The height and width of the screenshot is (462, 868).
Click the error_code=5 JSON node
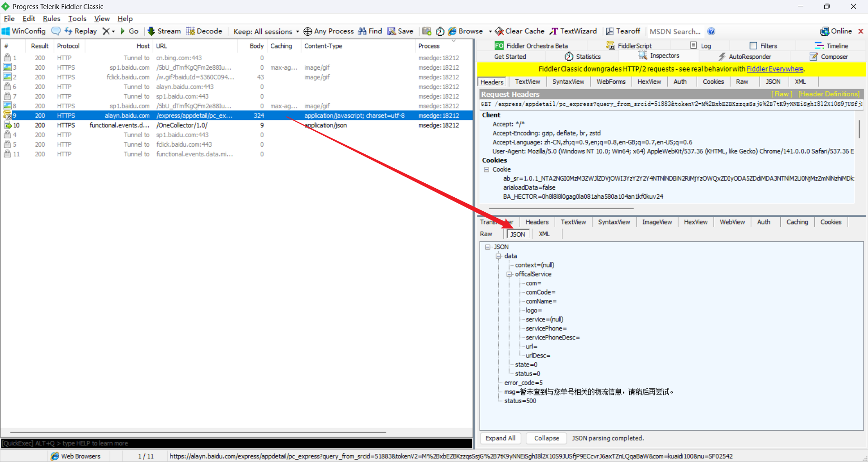click(x=523, y=383)
